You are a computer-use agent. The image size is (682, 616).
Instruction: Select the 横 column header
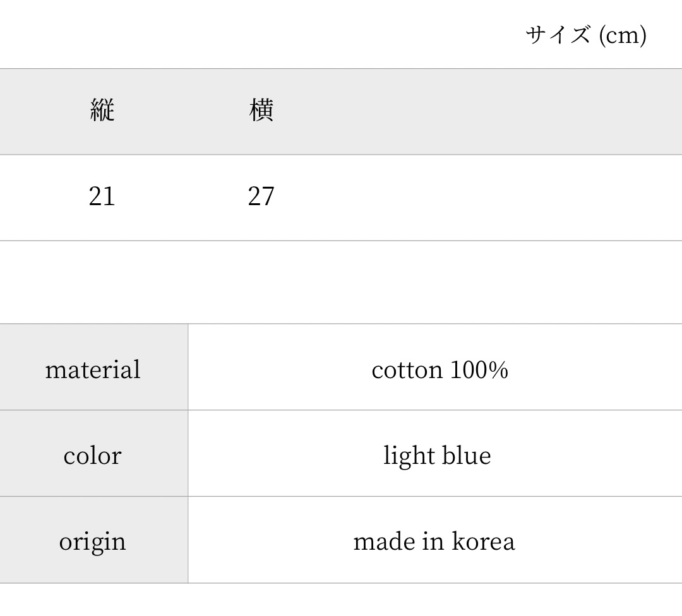click(x=261, y=111)
